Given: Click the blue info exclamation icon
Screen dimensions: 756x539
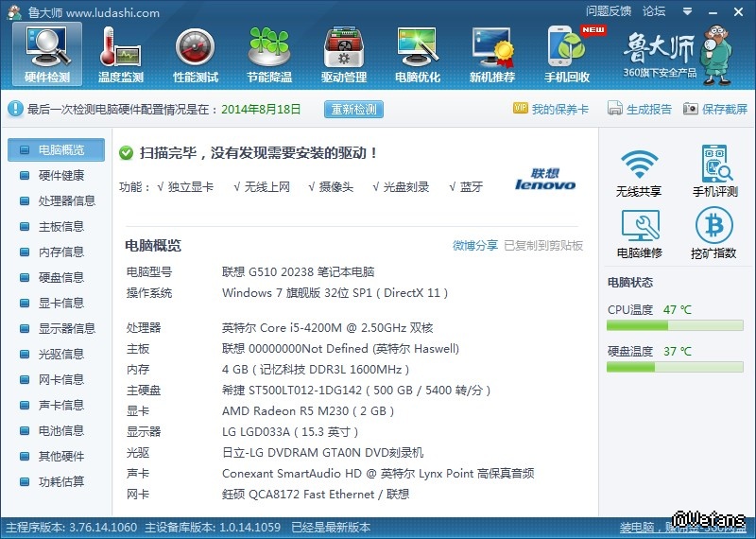Looking at the screenshot, I should click(x=15, y=109).
